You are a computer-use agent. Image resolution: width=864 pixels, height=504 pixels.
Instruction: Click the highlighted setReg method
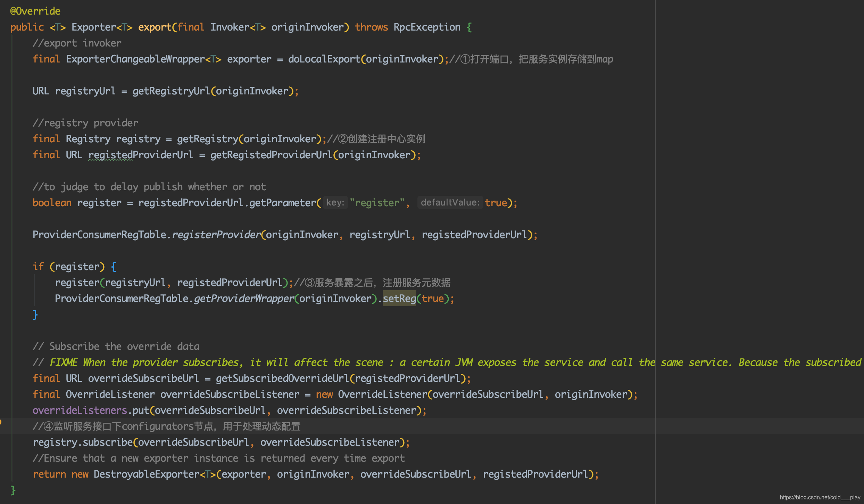pos(399,299)
